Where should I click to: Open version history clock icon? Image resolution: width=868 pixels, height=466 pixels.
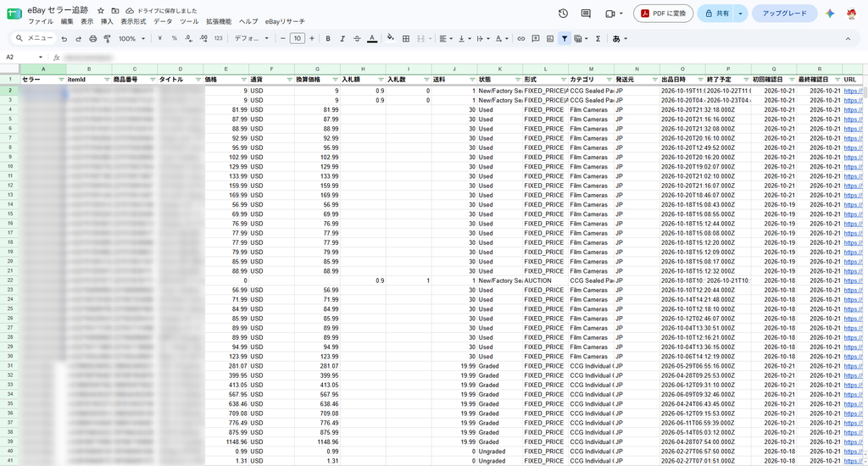[563, 14]
